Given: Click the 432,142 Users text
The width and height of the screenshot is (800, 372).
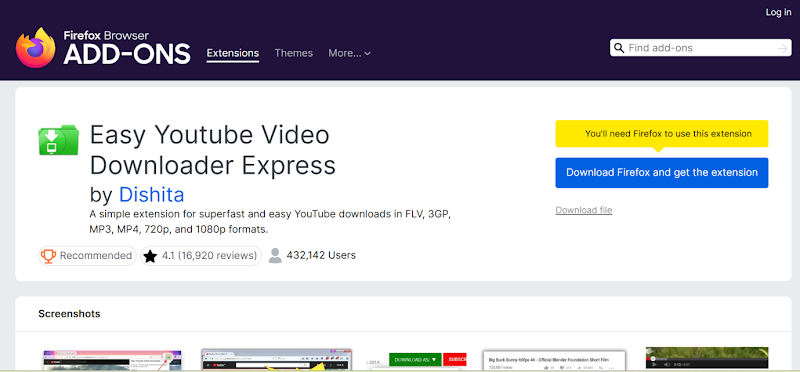Looking at the screenshot, I should click(x=321, y=255).
